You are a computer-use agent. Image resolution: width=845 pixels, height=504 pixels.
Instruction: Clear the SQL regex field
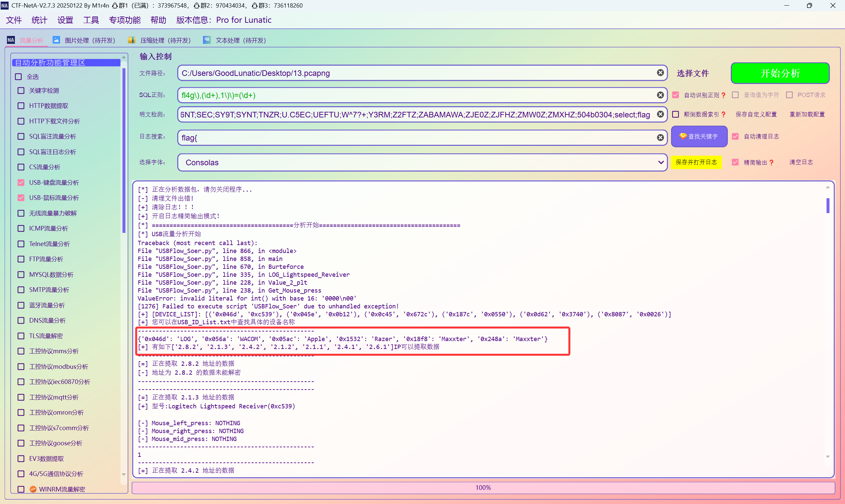tap(660, 95)
